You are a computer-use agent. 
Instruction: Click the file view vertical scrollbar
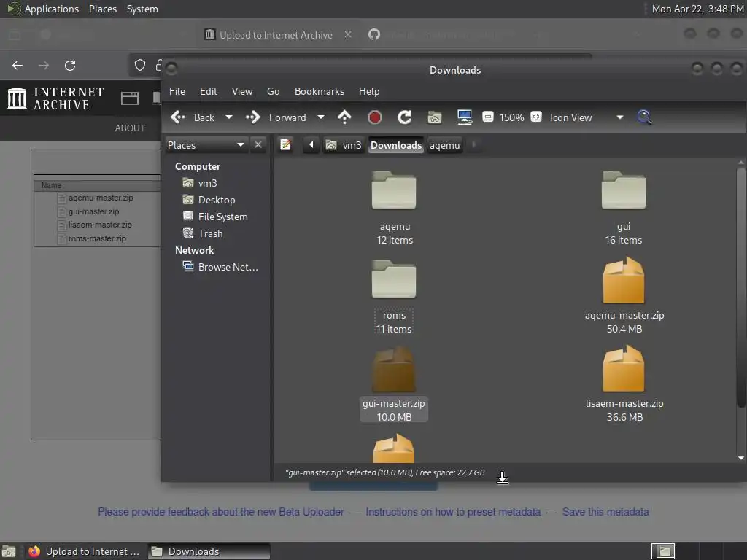(741, 287)
